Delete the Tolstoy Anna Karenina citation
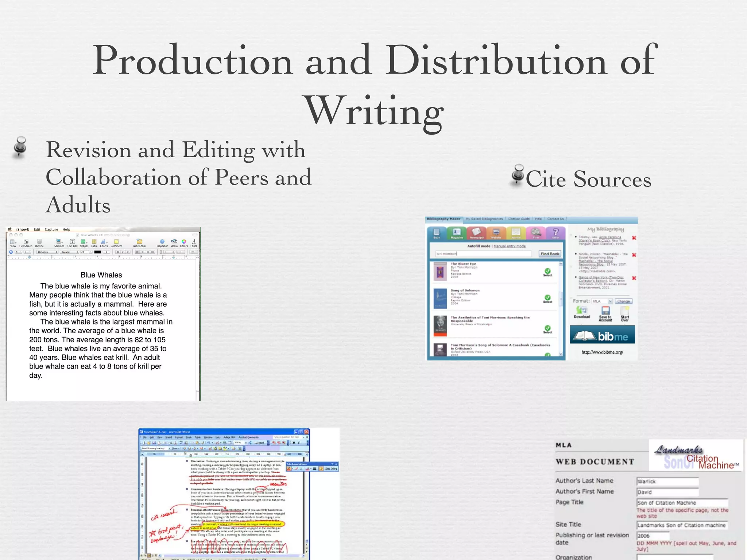 click(x=634, y=238)
